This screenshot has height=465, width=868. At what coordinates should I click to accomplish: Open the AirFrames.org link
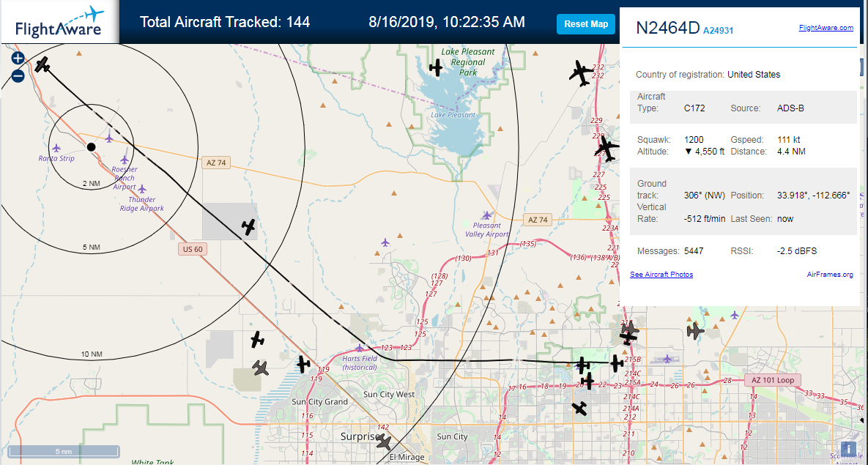tap(830, 275)
